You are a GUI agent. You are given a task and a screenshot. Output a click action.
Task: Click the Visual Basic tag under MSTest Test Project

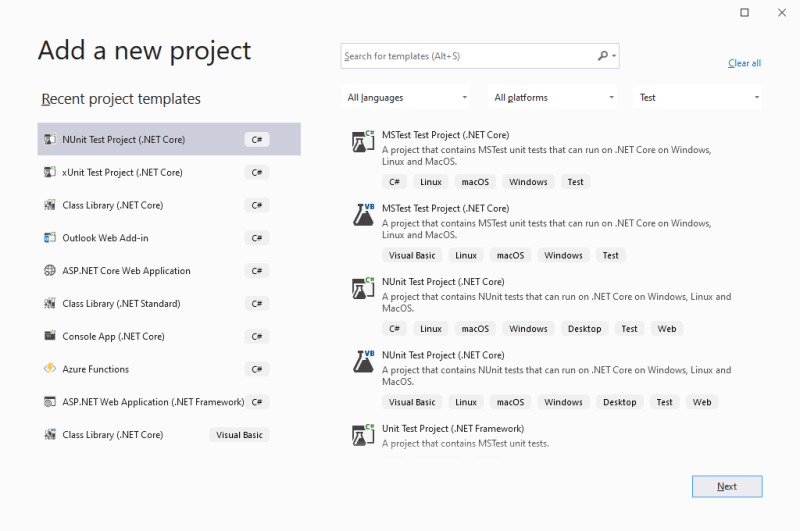(412, 256)
